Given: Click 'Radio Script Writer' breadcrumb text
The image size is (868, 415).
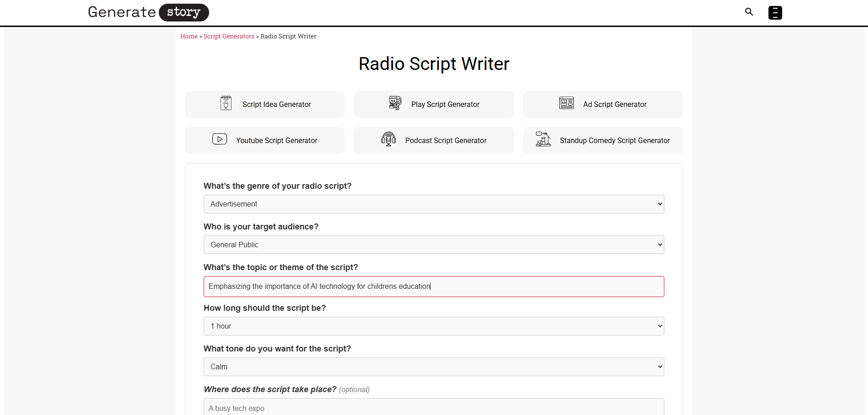Looking at the screenshot, I should click(x=288, y=36).
